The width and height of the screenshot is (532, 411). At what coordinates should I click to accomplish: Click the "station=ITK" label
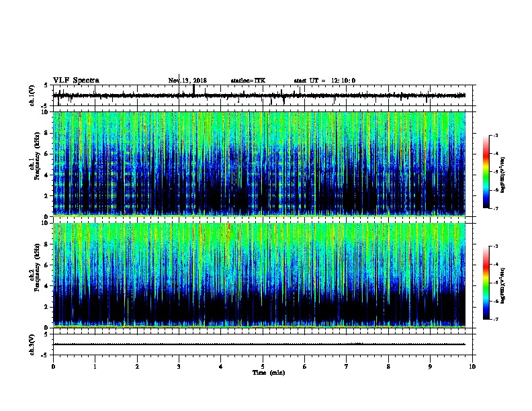[248, 81]
